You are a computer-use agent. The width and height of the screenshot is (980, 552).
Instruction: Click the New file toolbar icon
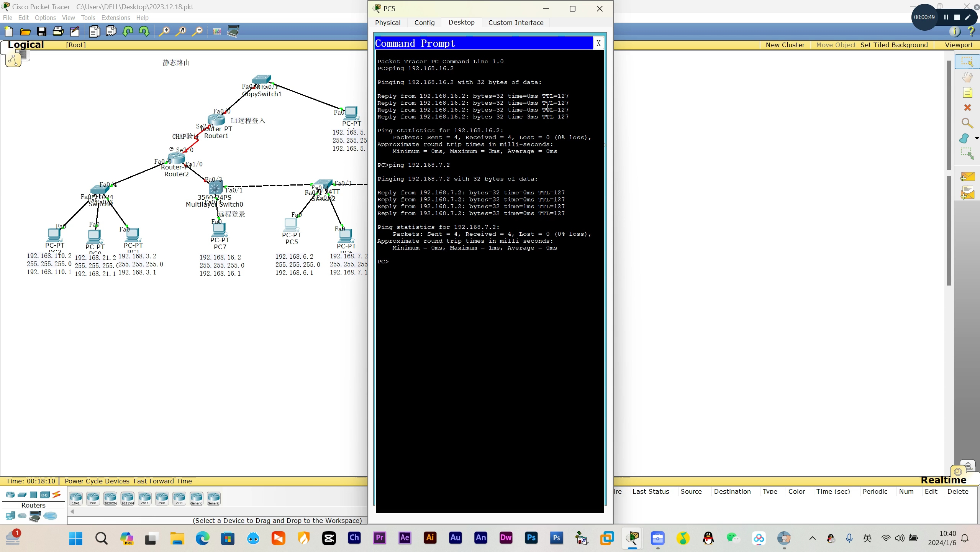point(8,31)
